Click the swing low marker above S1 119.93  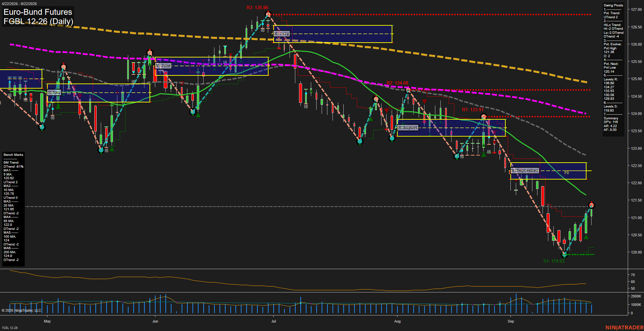point(564,254)
